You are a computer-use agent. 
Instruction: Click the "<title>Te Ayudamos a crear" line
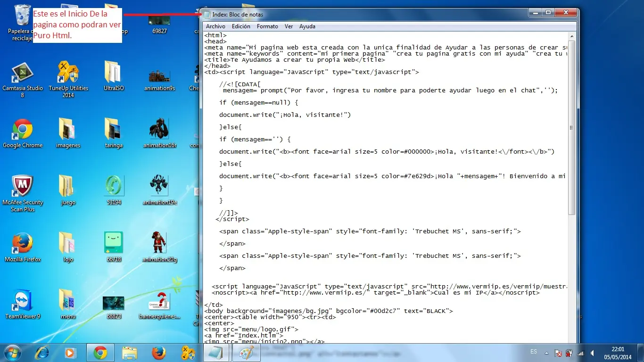tap(294, 60)
